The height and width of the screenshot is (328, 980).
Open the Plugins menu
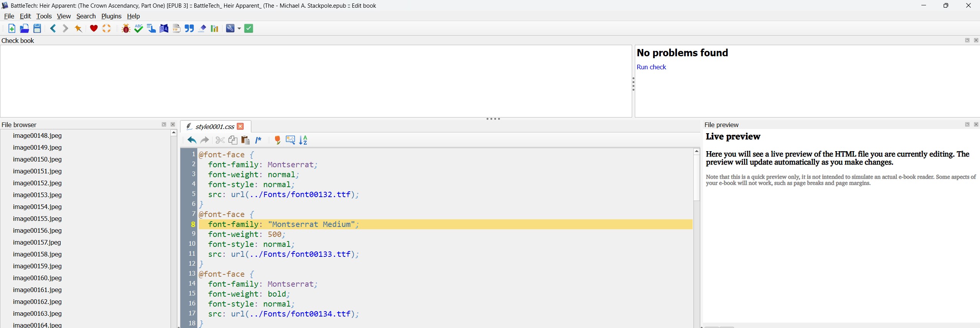pos(111,16)
